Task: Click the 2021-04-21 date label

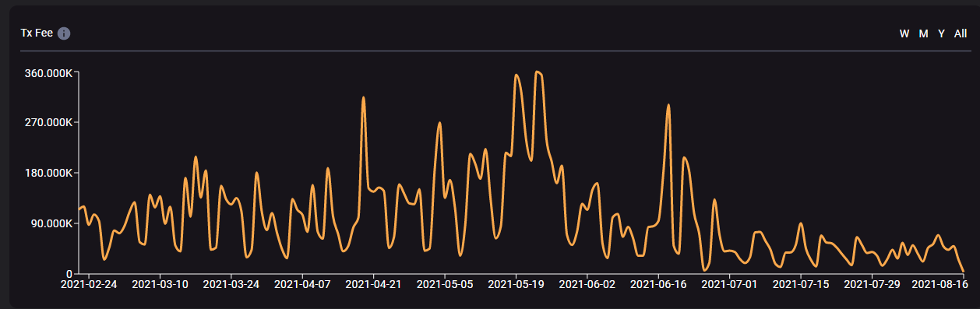Action: click(x=373, y=285)
